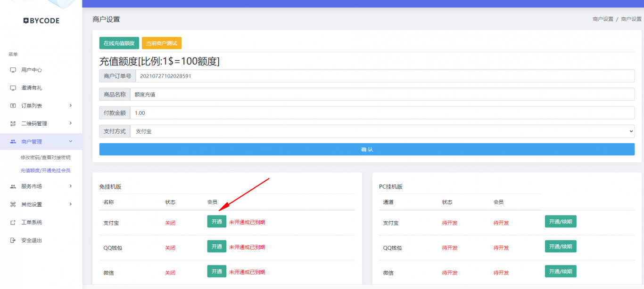This screenshot has height=289, width=644.
Task: Collapse the 商户管理 chevron arrow
Action: click(x=71, y=141)
